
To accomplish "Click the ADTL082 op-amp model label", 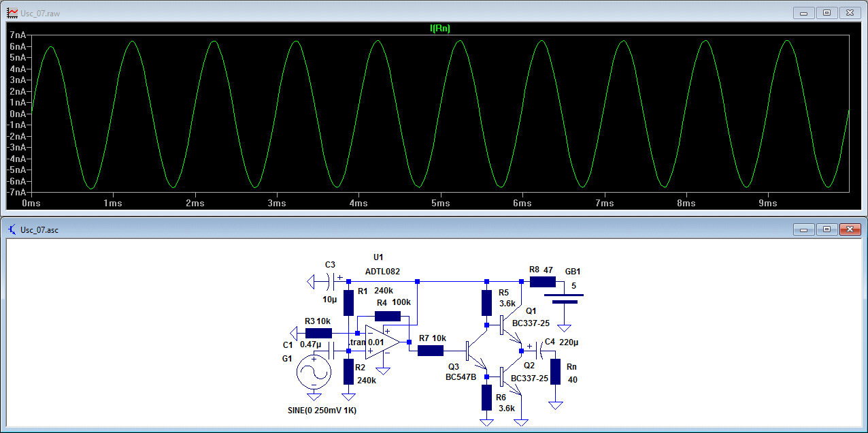I will (x=382, y=271).
